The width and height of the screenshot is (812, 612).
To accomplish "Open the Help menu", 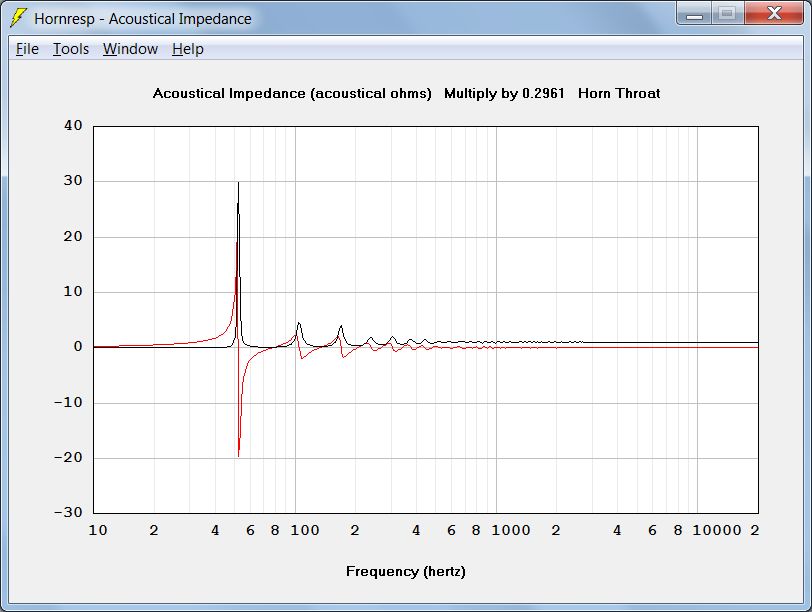I will [187, 49].
